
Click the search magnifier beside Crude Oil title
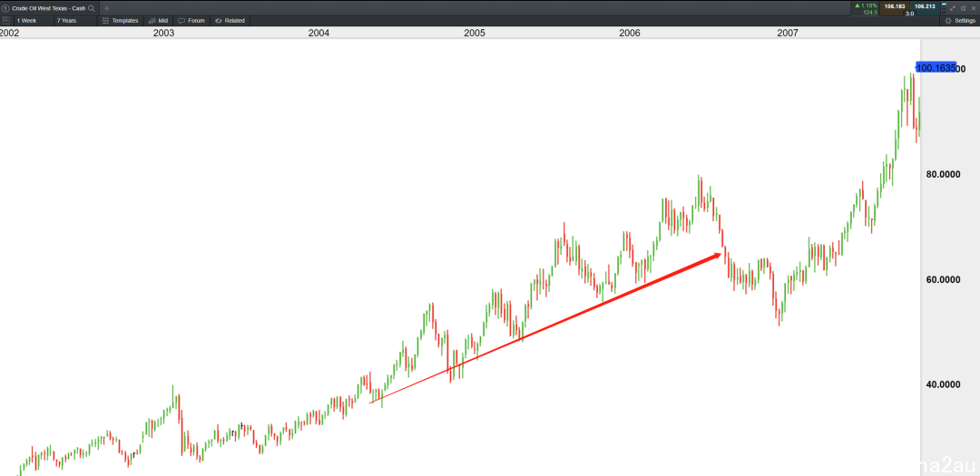92,8
